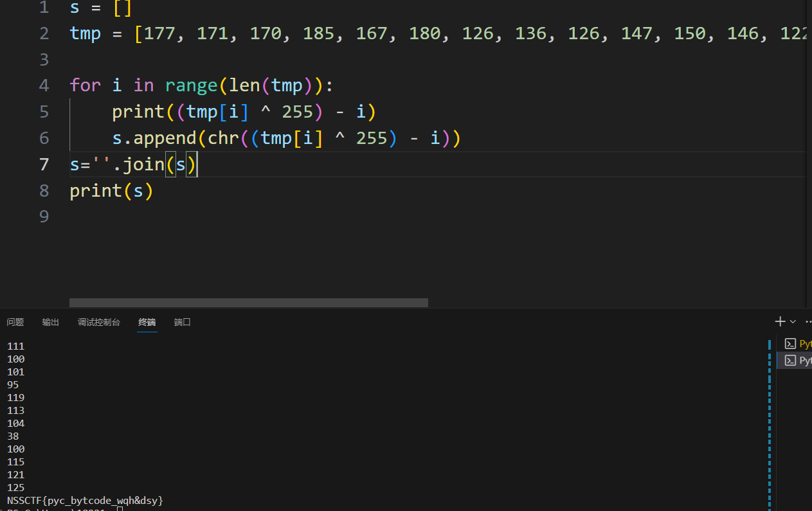Click the terminal's blue vertical scroll strip

770,424
